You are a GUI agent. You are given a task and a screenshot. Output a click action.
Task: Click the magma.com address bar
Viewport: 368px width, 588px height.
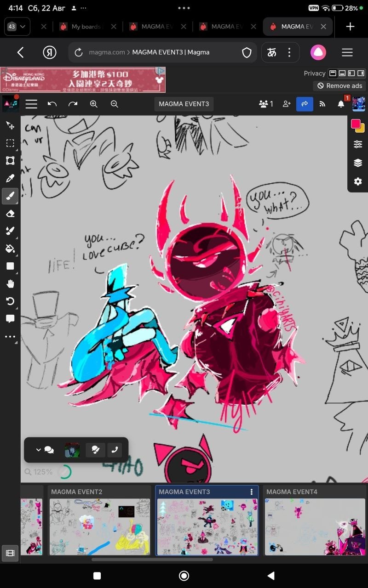pyautogui.click(x=162, y=52)
